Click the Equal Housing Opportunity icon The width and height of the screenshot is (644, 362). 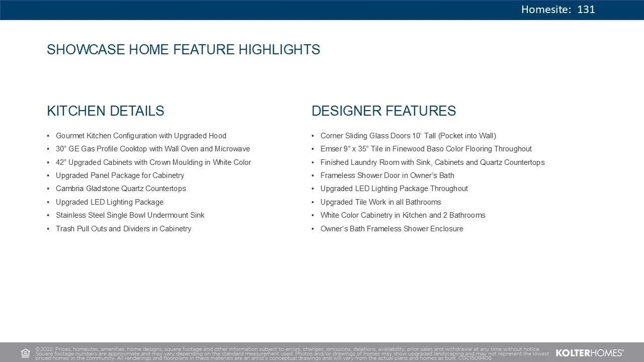tap(26, 353)
